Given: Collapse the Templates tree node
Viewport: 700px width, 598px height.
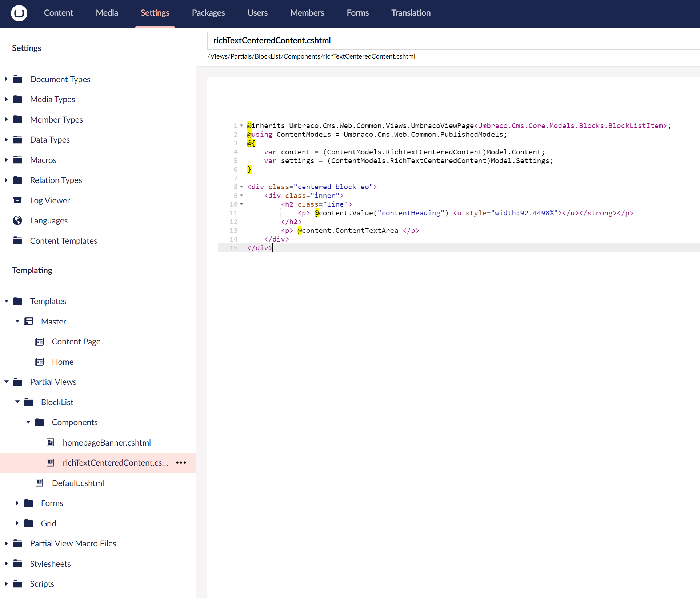Looking at the screenshot, I should (6, 301).
